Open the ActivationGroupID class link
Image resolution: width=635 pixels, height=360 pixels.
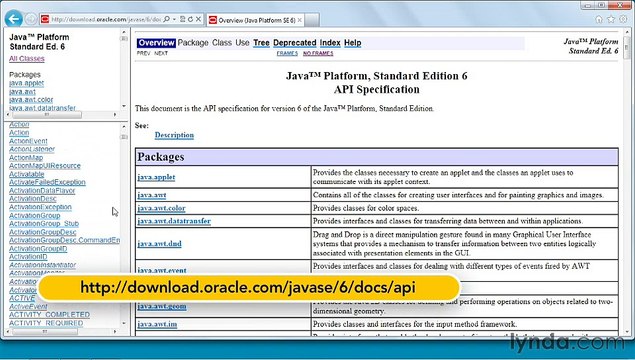38,249
